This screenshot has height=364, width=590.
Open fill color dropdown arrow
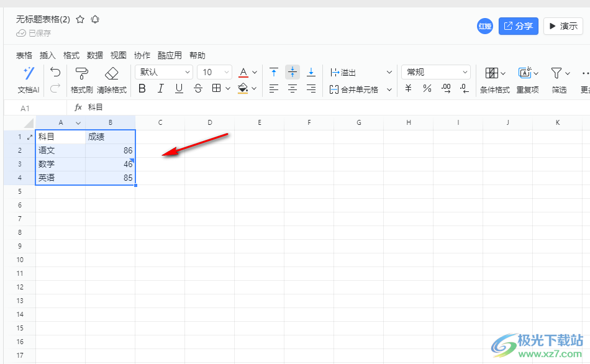pos(254,88)
